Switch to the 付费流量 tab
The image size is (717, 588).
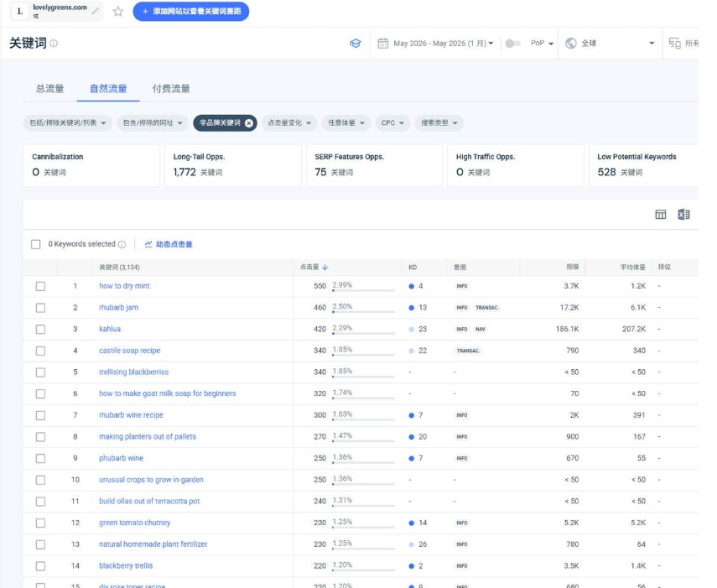[171, 89]
